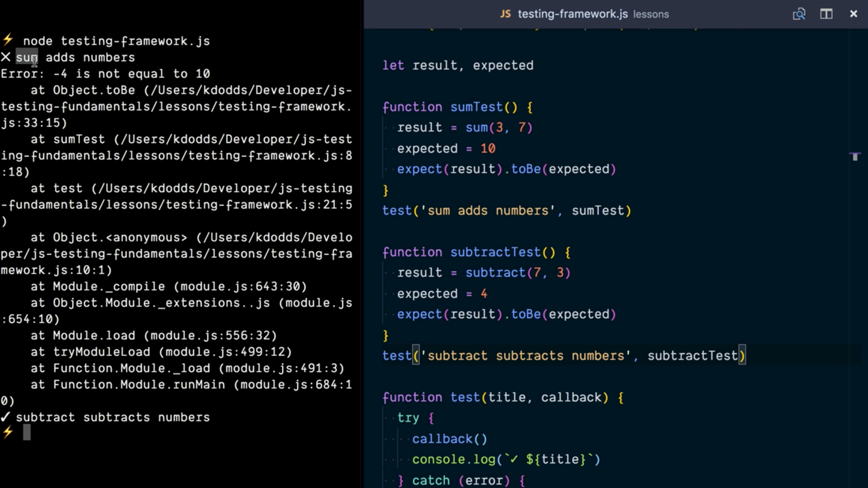Click the scrollbar position marker in editor

(855, 156)
